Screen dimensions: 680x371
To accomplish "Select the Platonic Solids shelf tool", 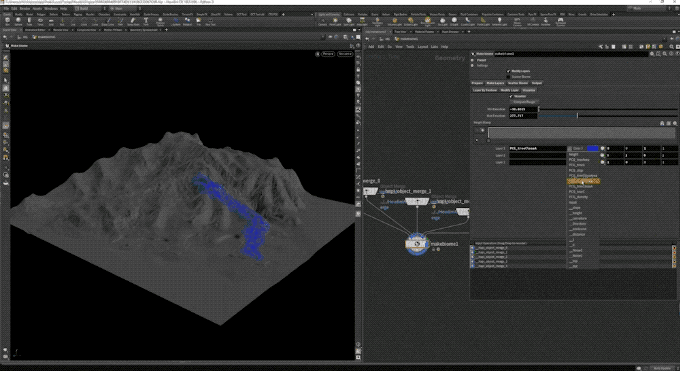I will (160, 21).
